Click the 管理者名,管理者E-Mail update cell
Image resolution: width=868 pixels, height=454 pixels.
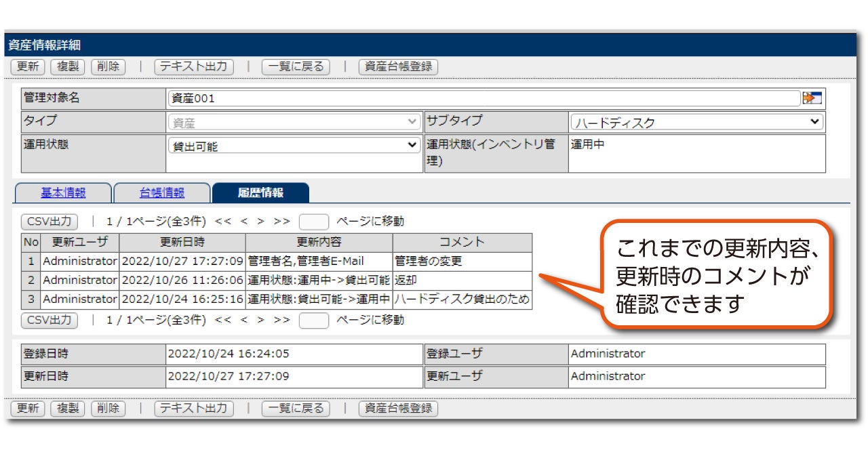[319, 261]
